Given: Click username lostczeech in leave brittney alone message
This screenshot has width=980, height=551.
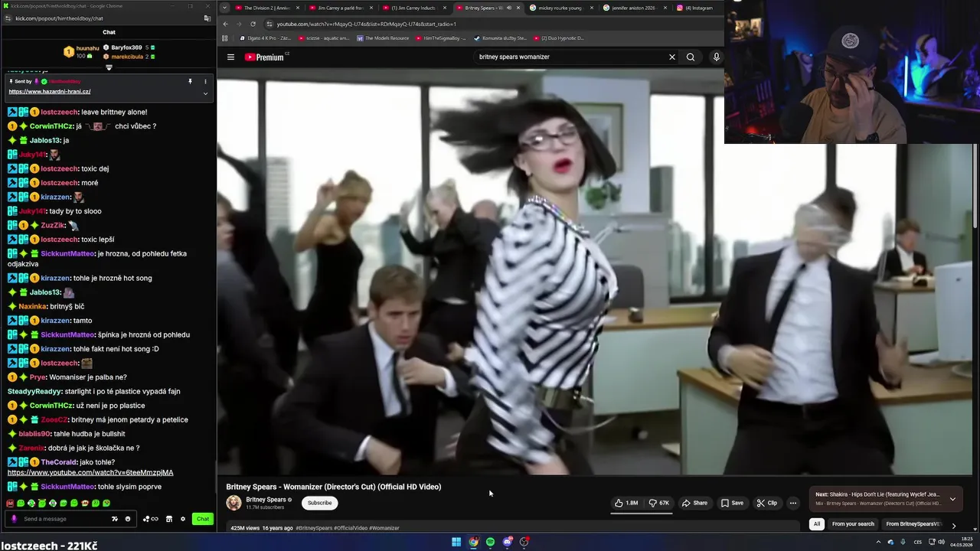Looking at the screenshot, I should click(58, 112).
